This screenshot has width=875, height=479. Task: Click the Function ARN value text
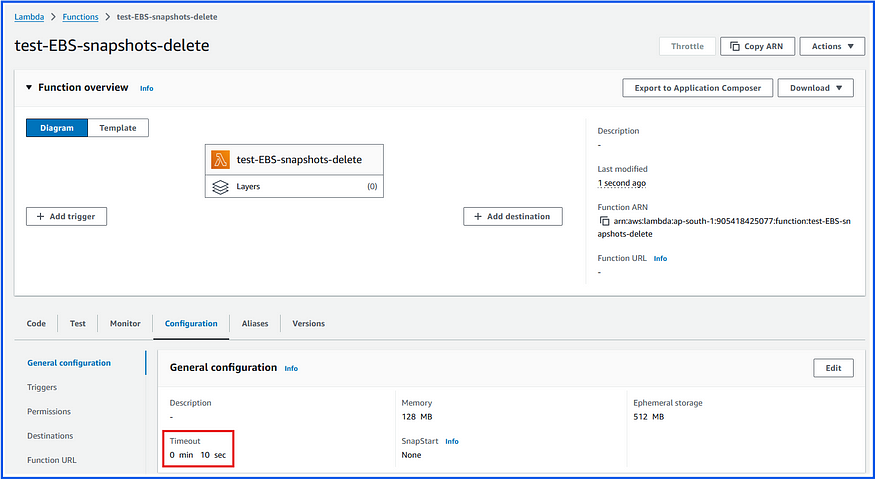pos(724,227)
